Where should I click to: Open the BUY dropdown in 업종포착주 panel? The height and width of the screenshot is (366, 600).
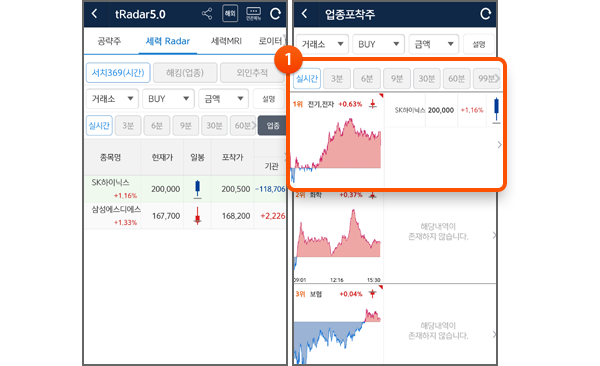click(378, 44)
